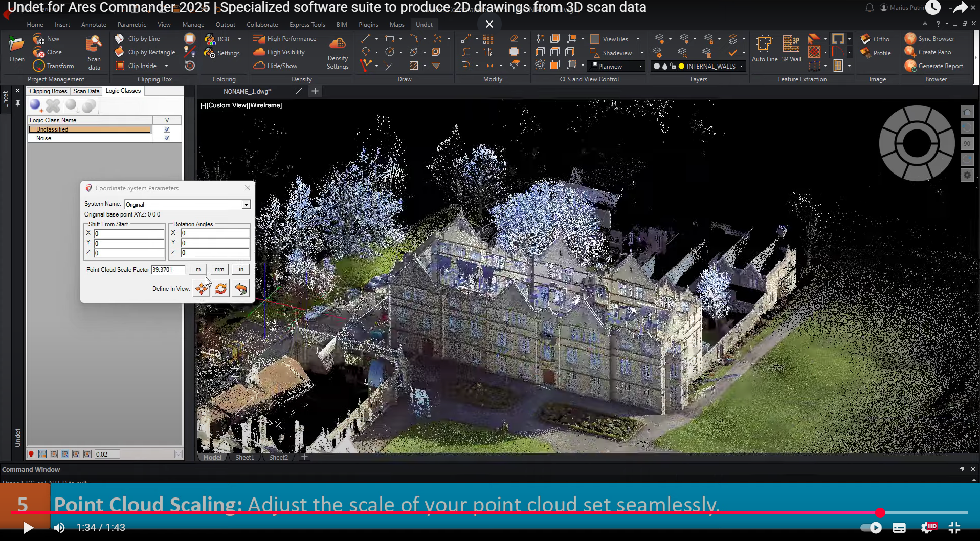Open the Profile image tool
The height and width of the screenshot is (541, 980).
pos(876,53)
